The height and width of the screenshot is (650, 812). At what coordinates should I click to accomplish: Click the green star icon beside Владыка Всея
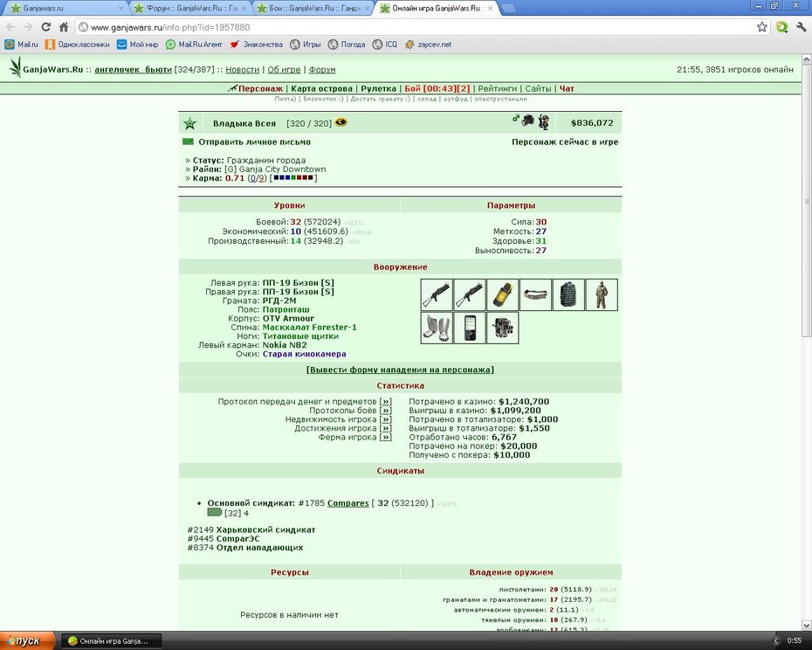point(190,123)
